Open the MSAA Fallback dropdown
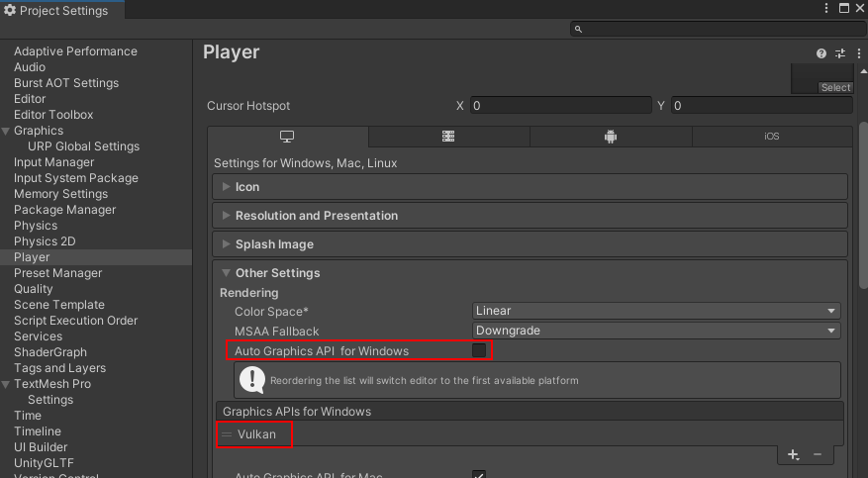This screenshot has height=478, width=868. [656, 331]
